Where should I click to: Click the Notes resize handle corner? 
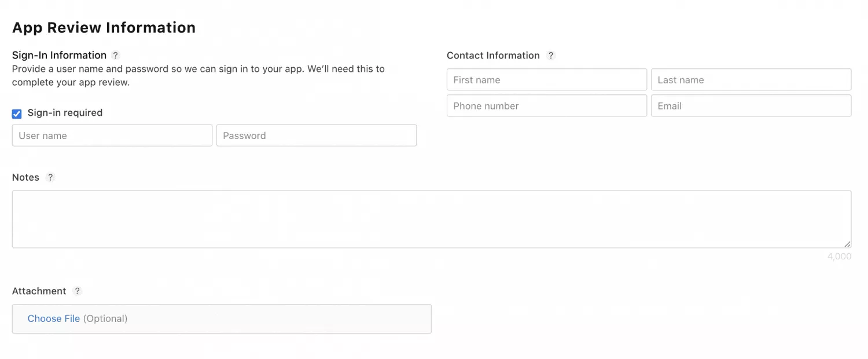pyautogui.click(x=847, y=244)
